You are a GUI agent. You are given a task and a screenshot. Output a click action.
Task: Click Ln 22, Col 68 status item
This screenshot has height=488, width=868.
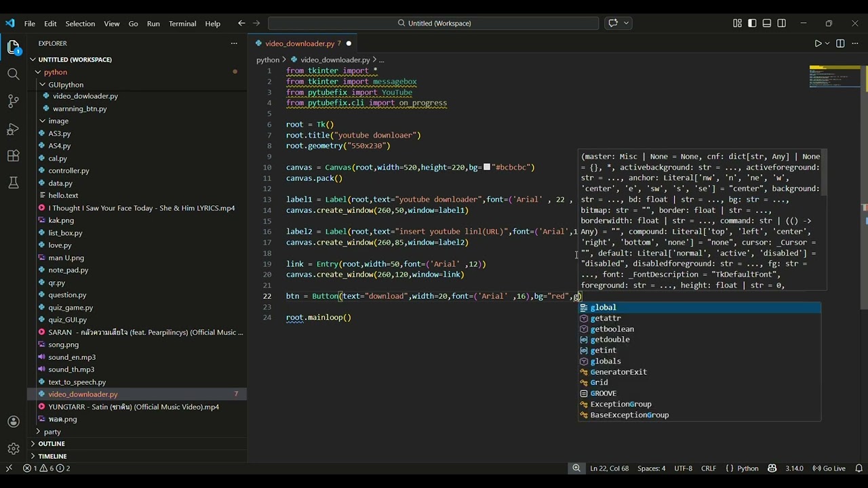tap(610, 468)
